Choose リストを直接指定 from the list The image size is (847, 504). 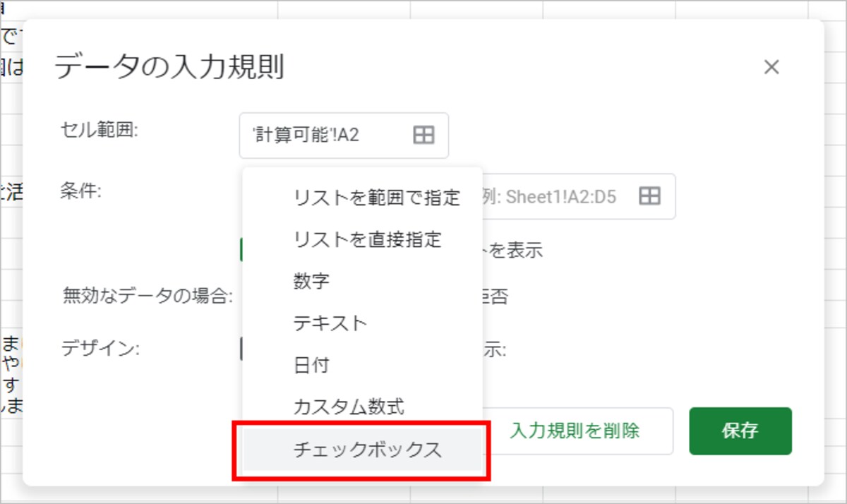[x=362, y=239]
